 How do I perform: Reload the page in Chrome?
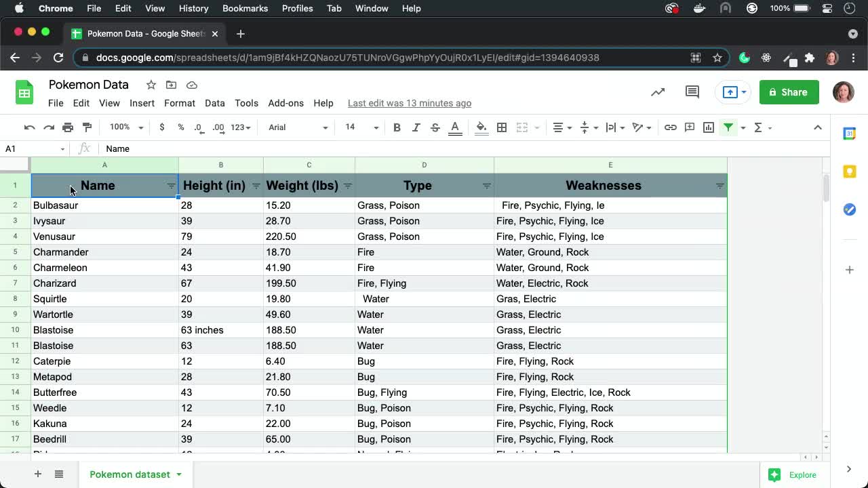[x=58, y=58]
